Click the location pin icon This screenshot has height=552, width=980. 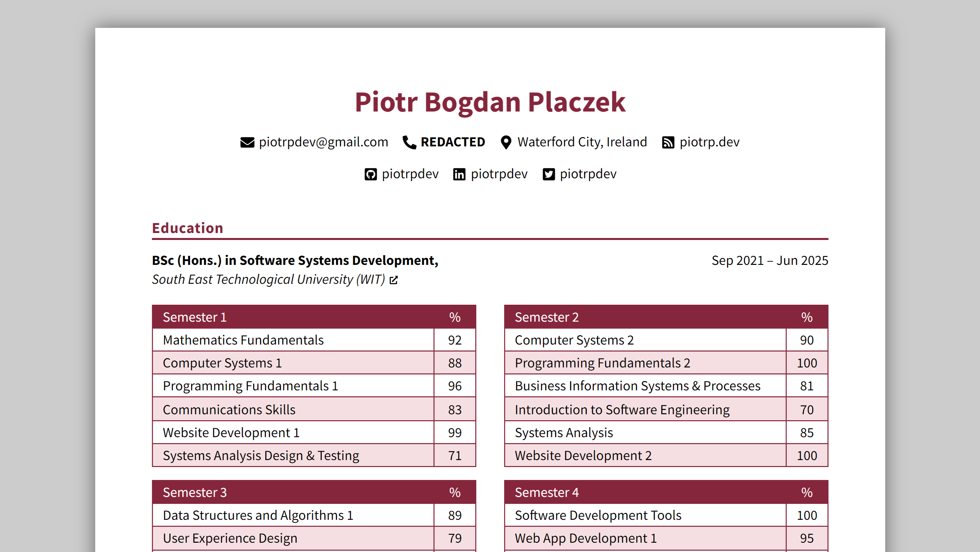pyautogui.click(x=506, y=142)
